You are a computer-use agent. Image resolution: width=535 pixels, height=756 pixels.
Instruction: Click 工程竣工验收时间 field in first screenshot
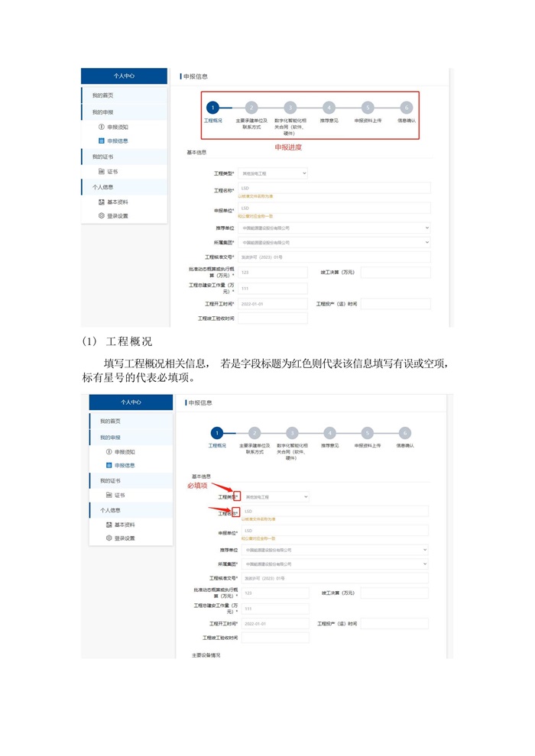coord(273,318)
